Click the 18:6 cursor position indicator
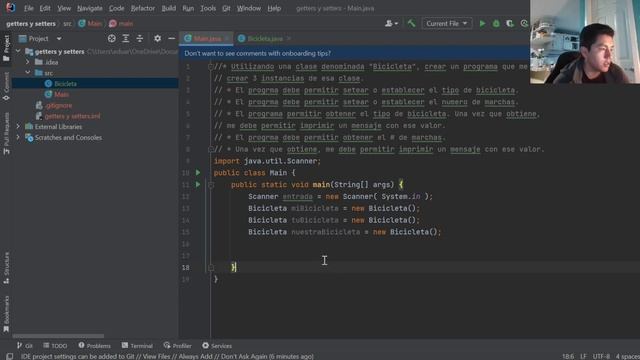This screenshot has width=640, height=360. (x=567, y=356)
